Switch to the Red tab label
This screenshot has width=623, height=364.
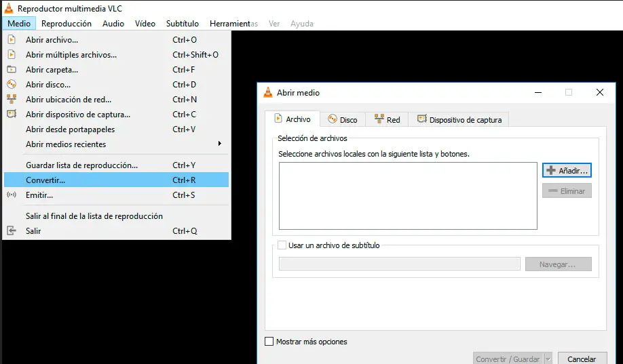394,120
